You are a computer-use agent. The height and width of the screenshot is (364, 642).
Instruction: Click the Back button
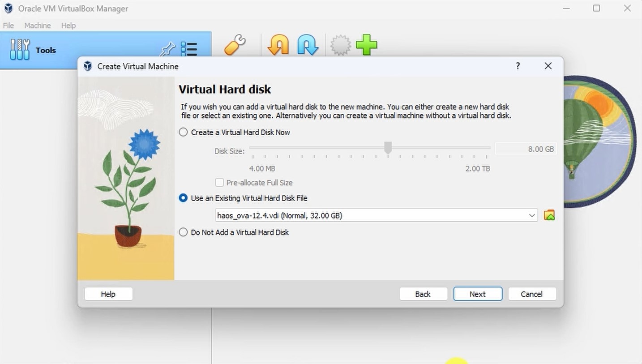[423, 294]
